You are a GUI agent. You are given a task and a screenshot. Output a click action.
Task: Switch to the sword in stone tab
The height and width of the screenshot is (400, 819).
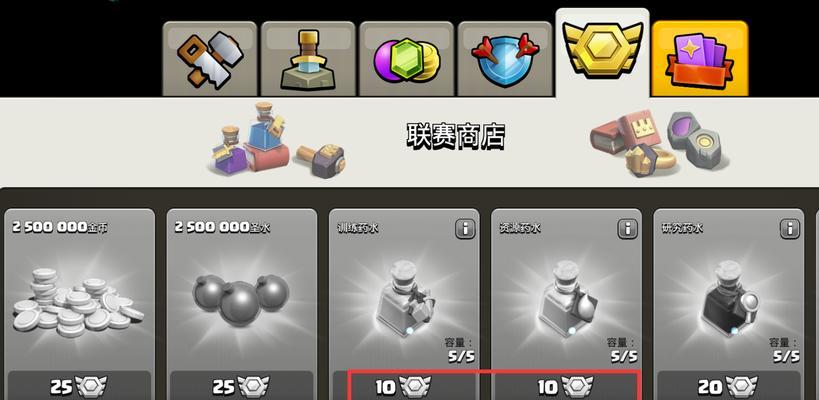[x=308, y=58]
